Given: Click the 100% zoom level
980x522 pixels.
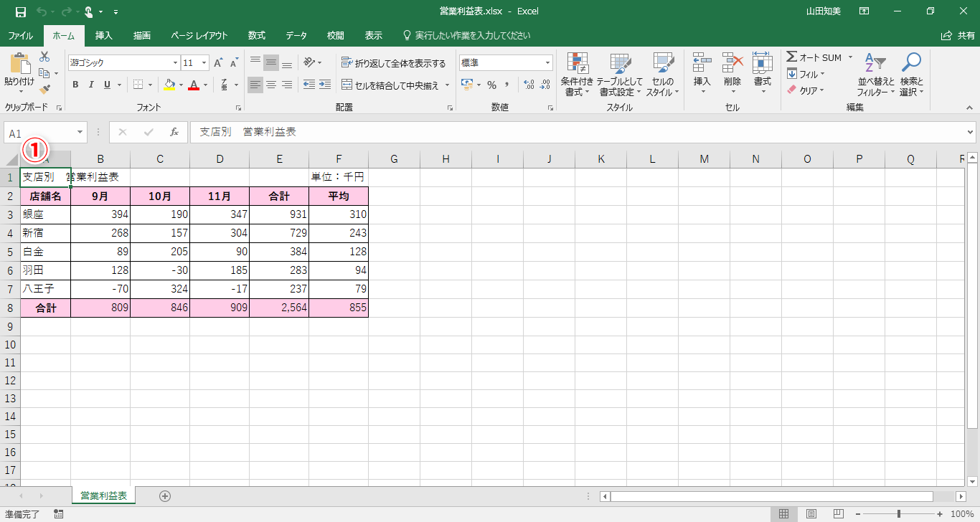Looking at the screenshot, I should (962, 514).
